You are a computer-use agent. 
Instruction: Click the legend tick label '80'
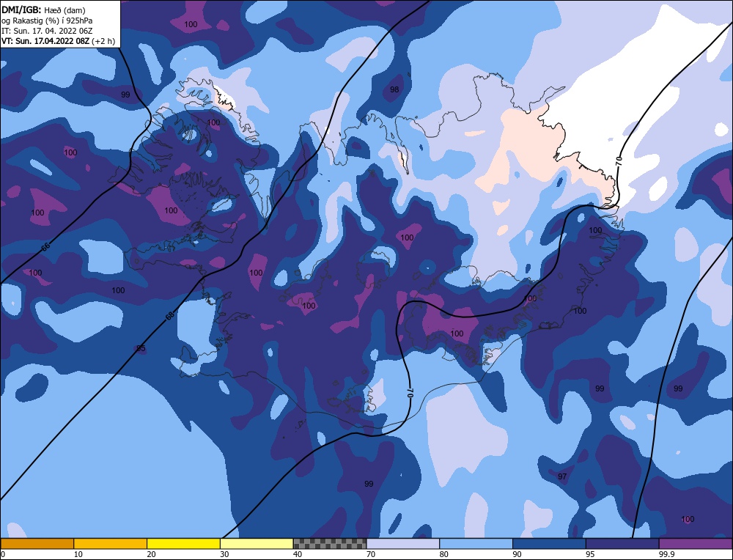coord(443,554)
